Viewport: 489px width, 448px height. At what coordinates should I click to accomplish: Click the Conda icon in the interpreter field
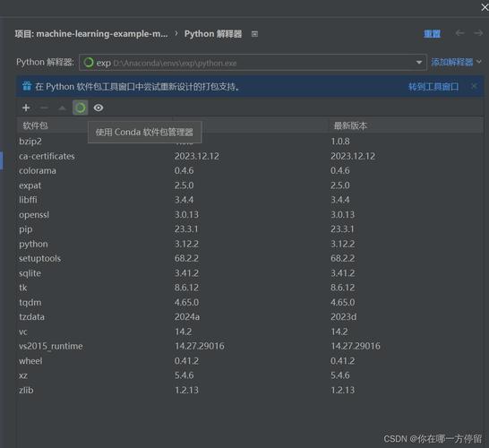click(89, 63)
